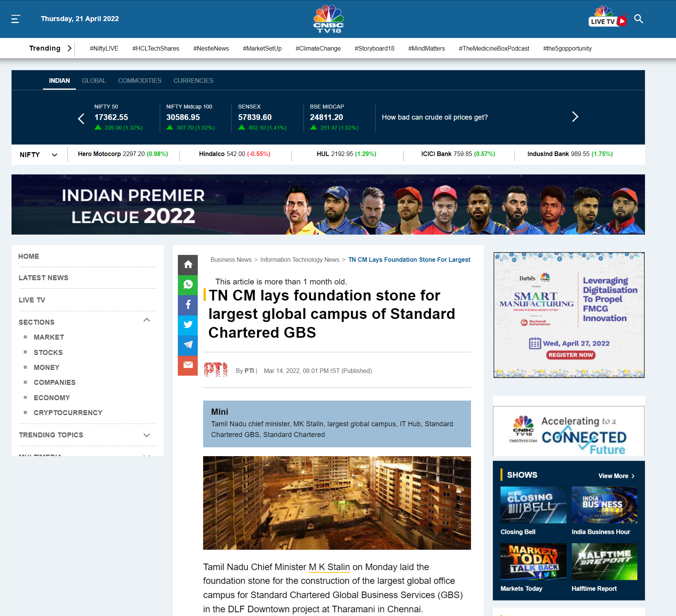Open LATEST NEWS in the sidebar
The width and height of the screenshot is (676, 616).
coord(43,278)
